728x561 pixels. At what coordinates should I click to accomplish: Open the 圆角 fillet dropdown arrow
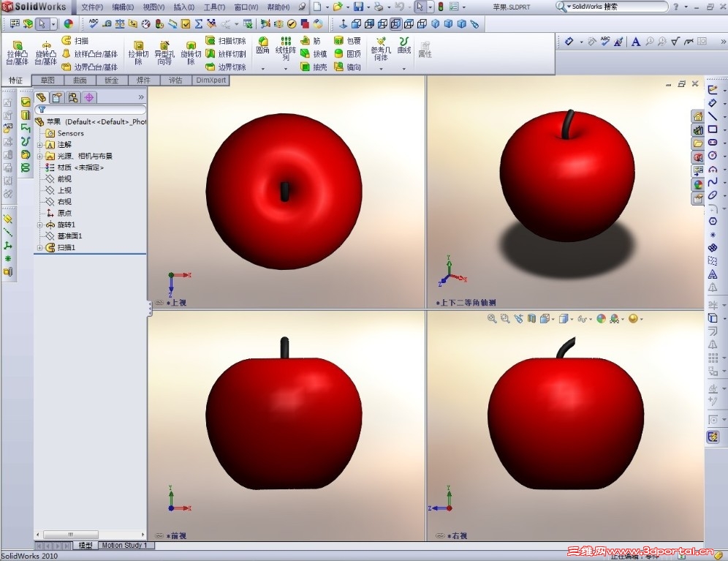point(263,69)
